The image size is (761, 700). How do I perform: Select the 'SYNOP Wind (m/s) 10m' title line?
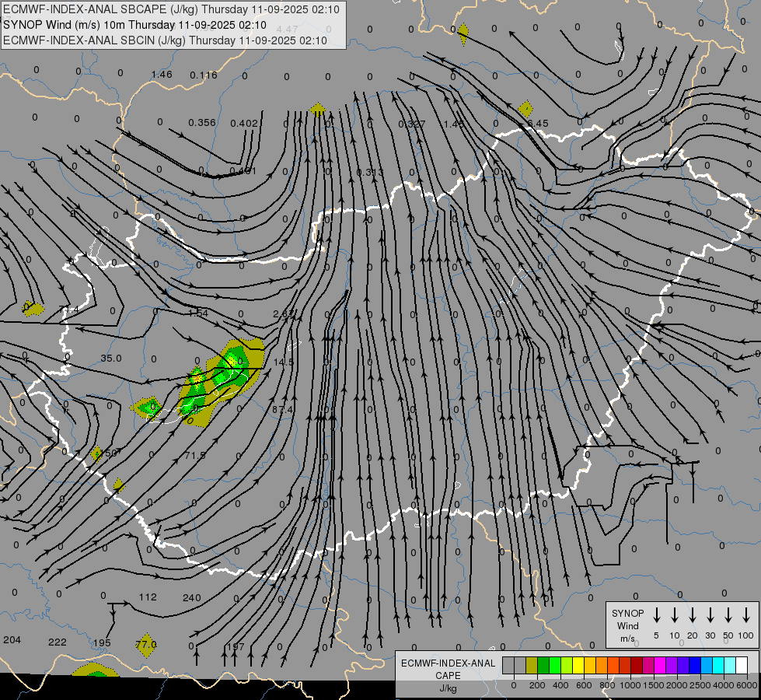(x=135, y=25)
